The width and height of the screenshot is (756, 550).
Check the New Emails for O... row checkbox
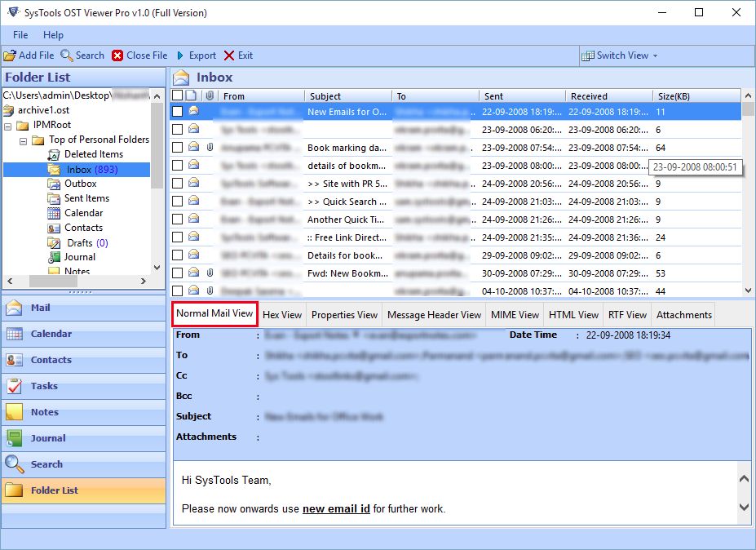coord(178,112)
